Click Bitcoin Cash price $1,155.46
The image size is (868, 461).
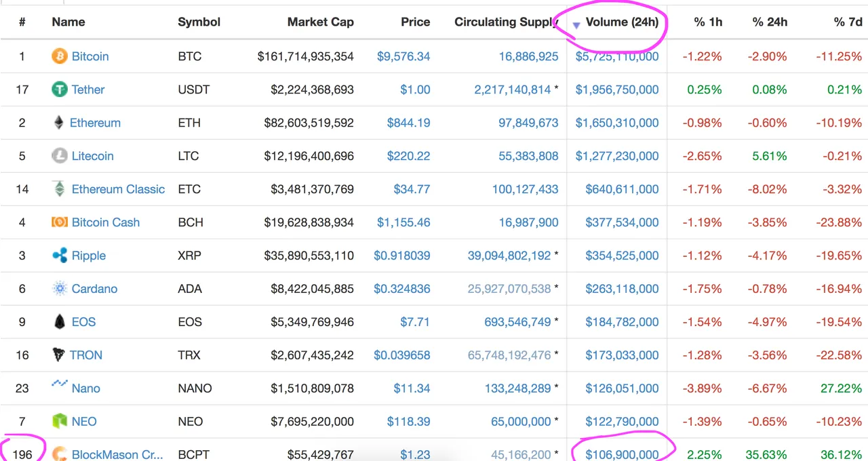click(403, 222)
